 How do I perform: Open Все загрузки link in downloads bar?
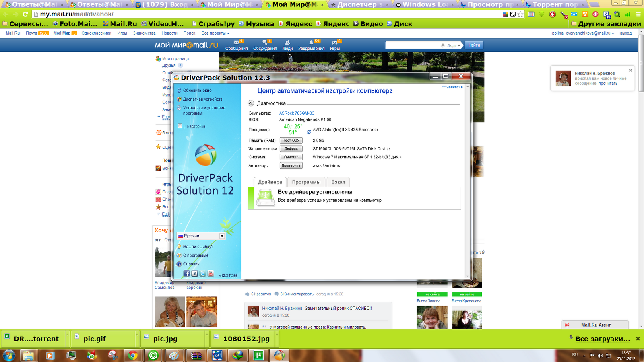click(x=603, y=339)
